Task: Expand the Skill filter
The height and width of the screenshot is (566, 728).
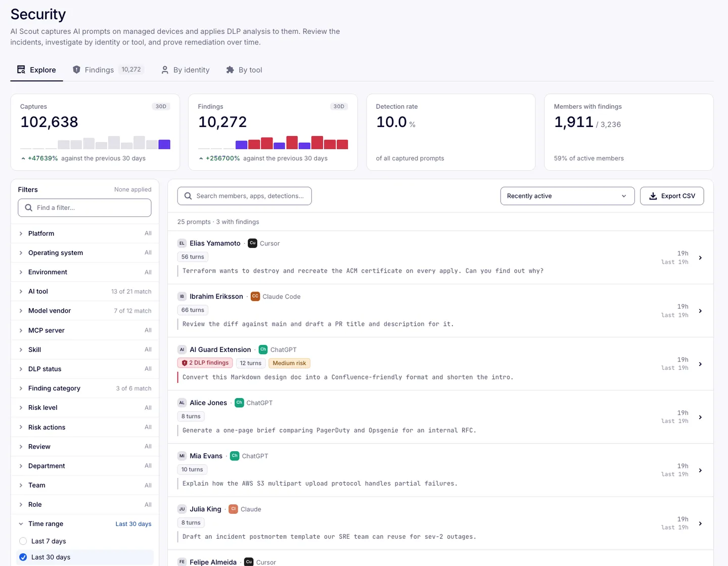Action: 85,350
